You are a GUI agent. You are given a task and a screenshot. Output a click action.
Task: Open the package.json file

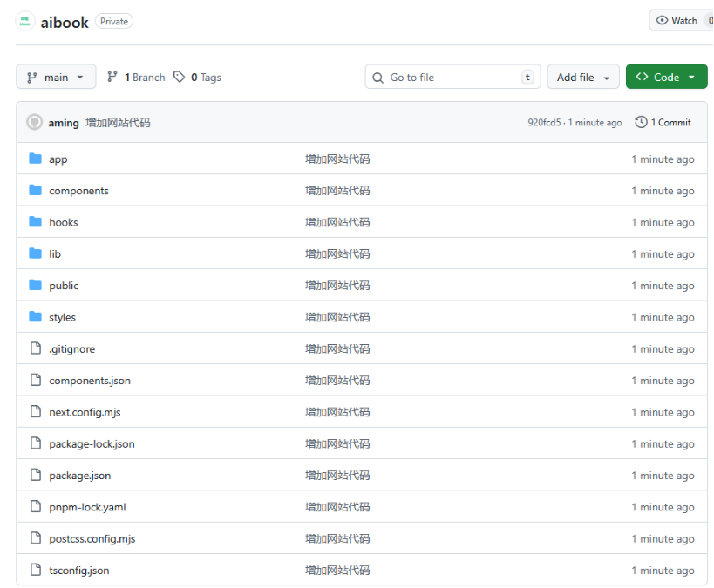pos(79,476)
